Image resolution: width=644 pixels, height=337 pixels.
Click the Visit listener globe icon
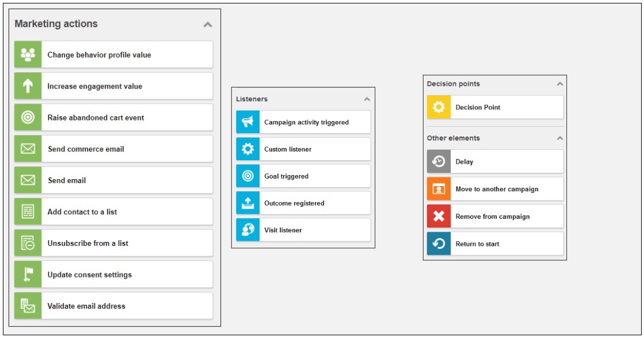(x=247, y=230)
